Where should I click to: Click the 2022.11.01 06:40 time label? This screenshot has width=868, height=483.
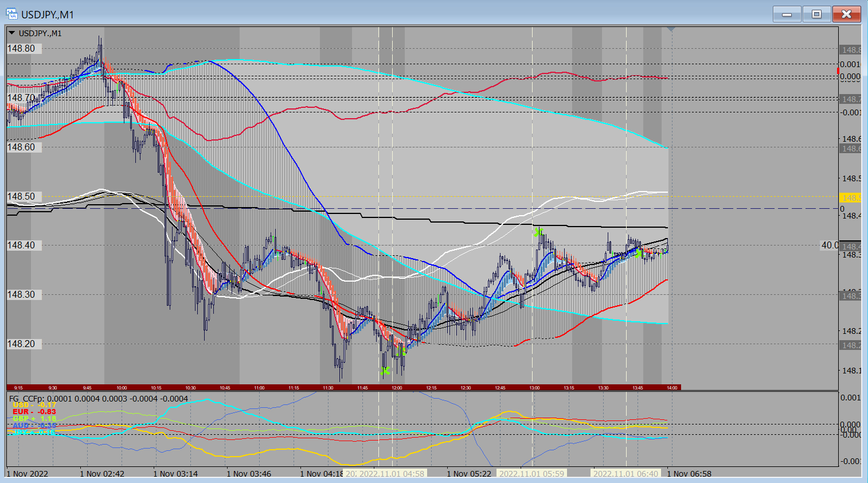point(625,474)
